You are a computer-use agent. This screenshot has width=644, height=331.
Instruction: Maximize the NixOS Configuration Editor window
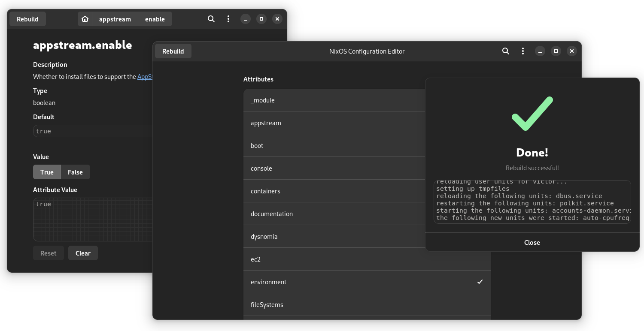pyautogui.click(x=556, y=51)
